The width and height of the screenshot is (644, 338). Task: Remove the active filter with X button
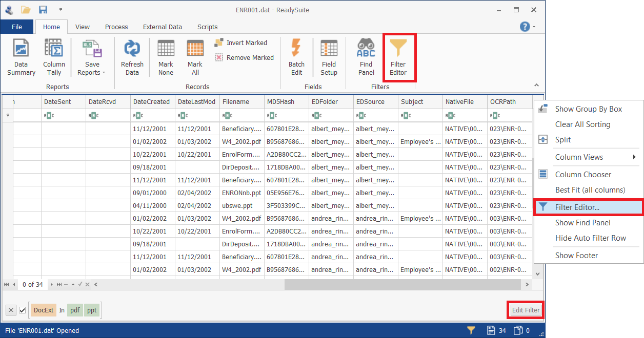click(11, 310)
